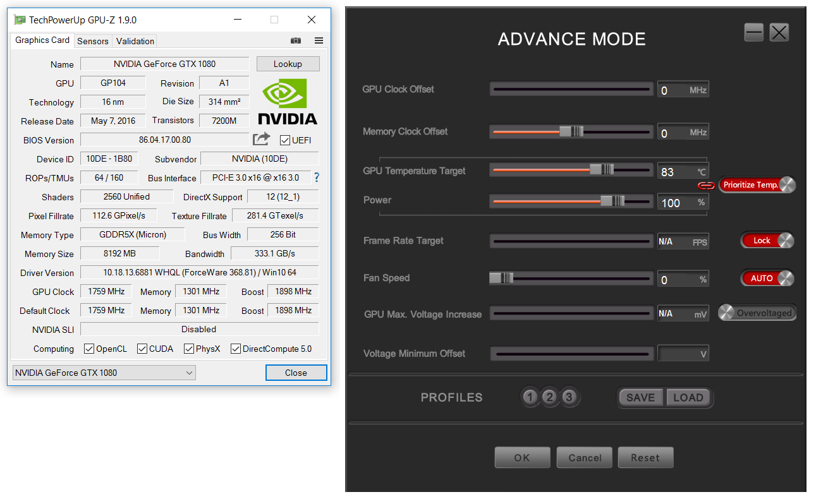Viewport: 816px width, 504px height.
Task: Click the Power percentage field showing 100
Action: [x=683, y=202]
